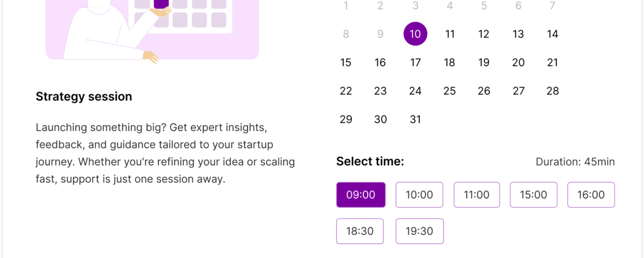Viewport: 644px width, 258px height.
Task: Select the 09:00 time slot
Action: point(361,195)
